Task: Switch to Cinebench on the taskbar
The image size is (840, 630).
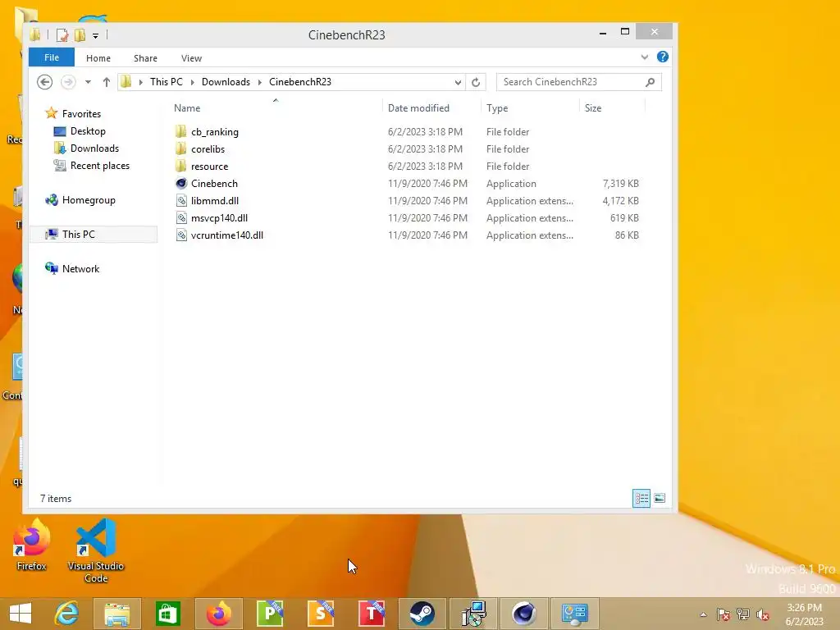Action: point(524,614)
